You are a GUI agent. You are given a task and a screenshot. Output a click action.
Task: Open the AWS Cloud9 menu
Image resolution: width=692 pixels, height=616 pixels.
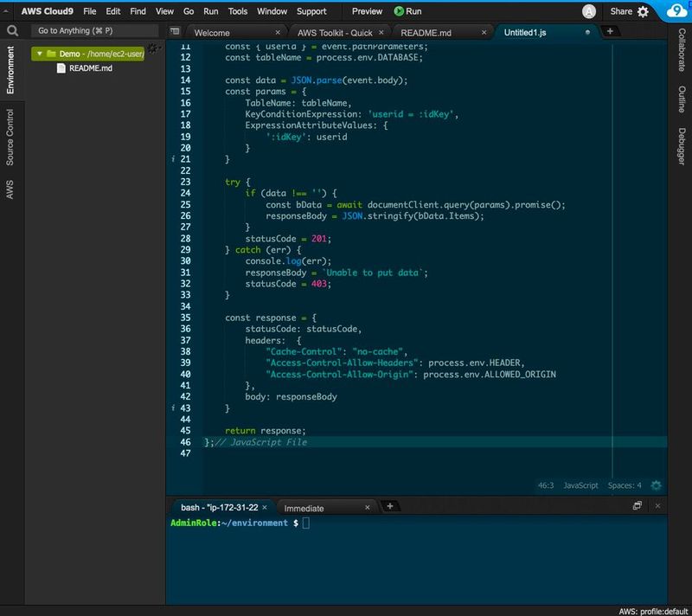(48, 11)
